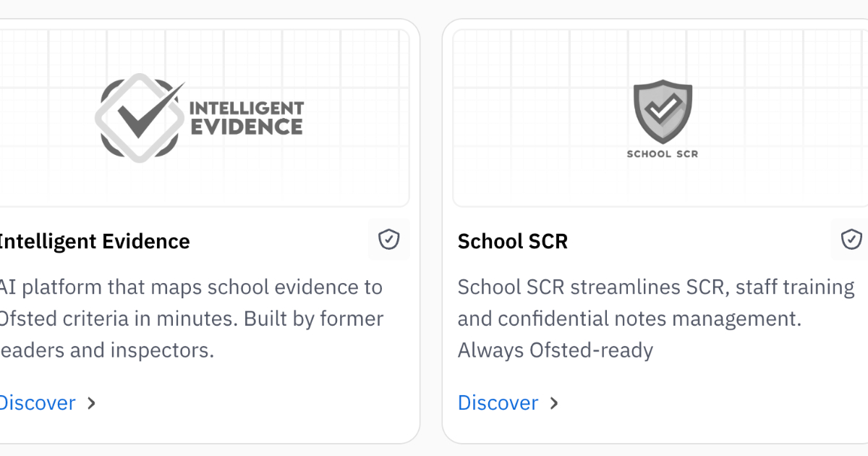
Task: Click the School SCR description paragraph
Action: point(655,318)
